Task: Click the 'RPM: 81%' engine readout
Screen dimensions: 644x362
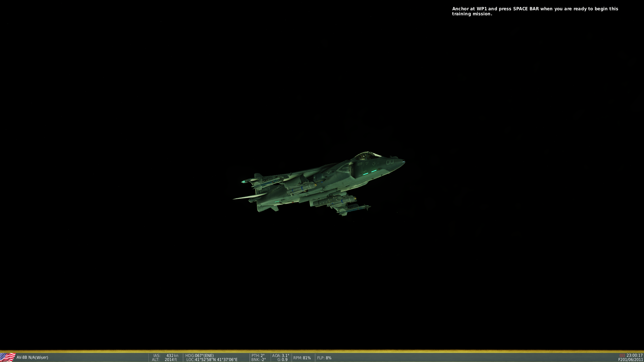Action: click(x=302, y=358)
